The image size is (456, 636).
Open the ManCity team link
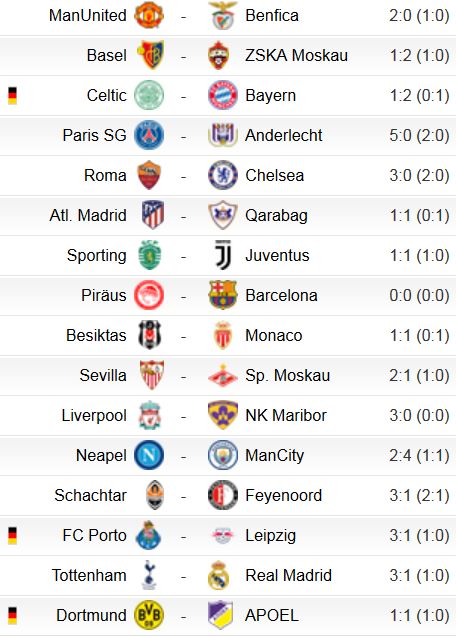click(x=275, y=455)
